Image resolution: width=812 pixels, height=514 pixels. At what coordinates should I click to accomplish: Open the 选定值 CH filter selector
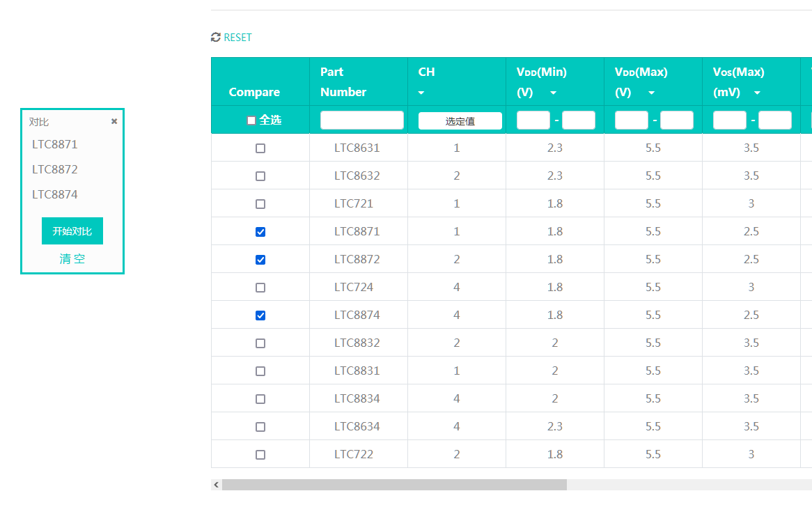point(460,120)
